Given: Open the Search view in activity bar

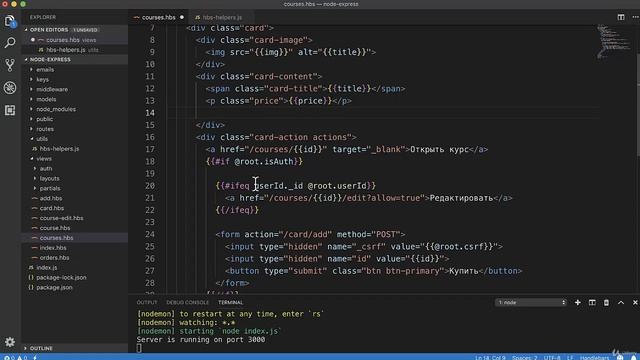Looking at the screenshot, I should 10,43.
